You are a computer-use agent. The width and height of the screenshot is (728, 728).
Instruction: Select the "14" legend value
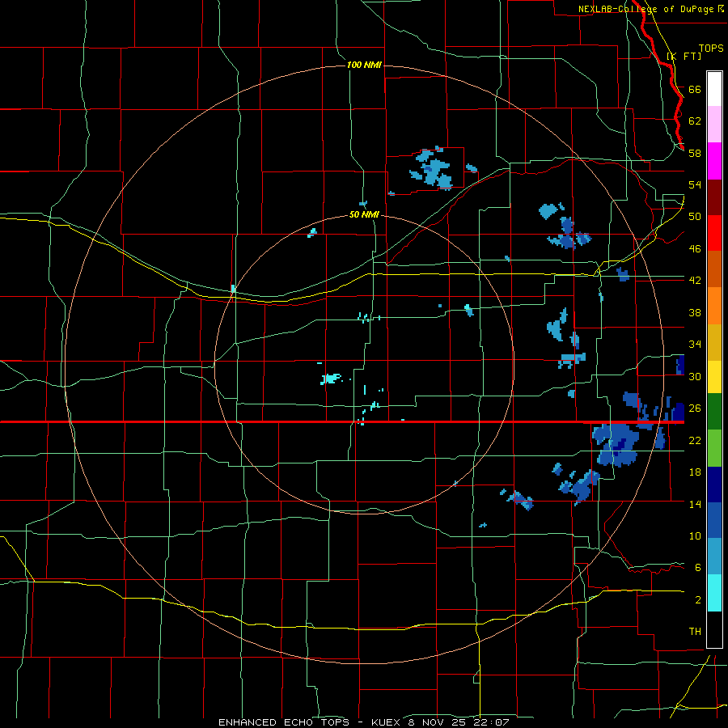point(695,504)
